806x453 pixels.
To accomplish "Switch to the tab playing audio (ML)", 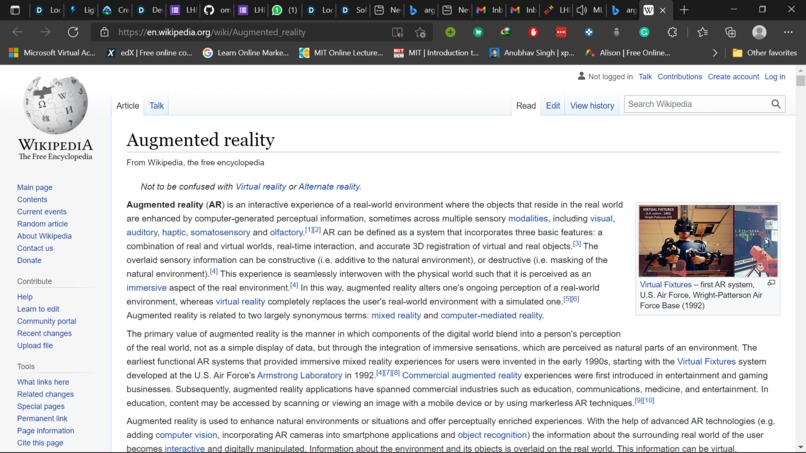I will (590, 10).
